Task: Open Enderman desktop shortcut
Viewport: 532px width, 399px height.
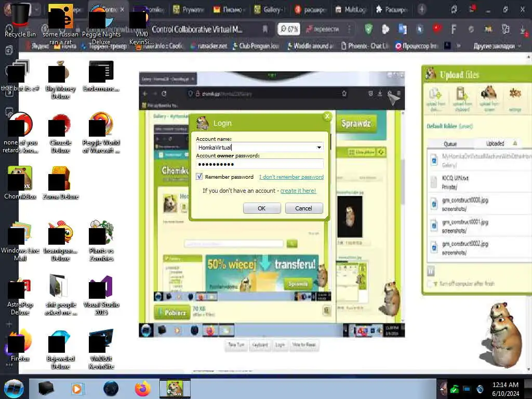Action: 101,76
